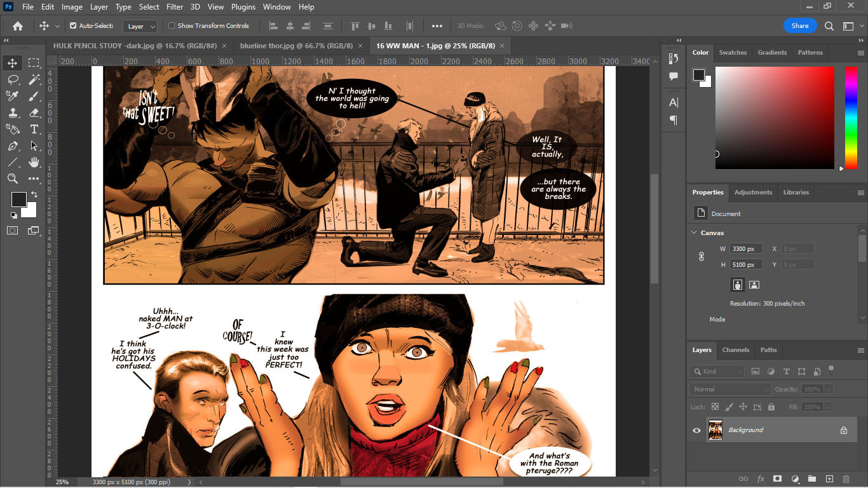This screenshot has width=868, height=488.
Task: Click the Share button
Action: click(x=800, y=26)
